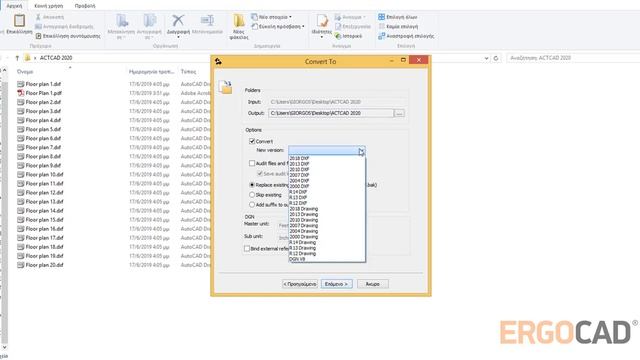Image resolution: width=640 pixels, height=360 pixels.
Task: Click the Αποκοπή cut scissors icon
Action: tap(38, 17)
